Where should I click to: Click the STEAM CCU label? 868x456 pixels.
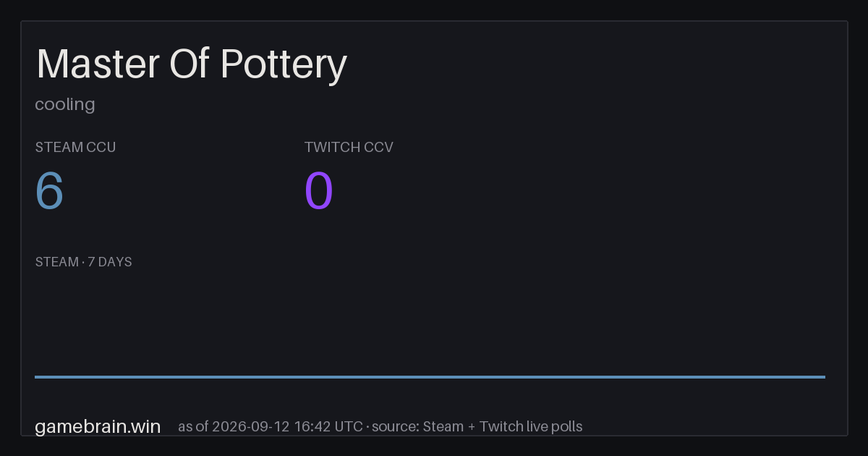(x=75, y=147)
